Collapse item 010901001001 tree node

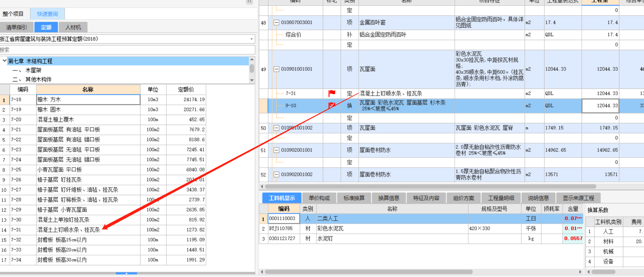pos(276,69)
